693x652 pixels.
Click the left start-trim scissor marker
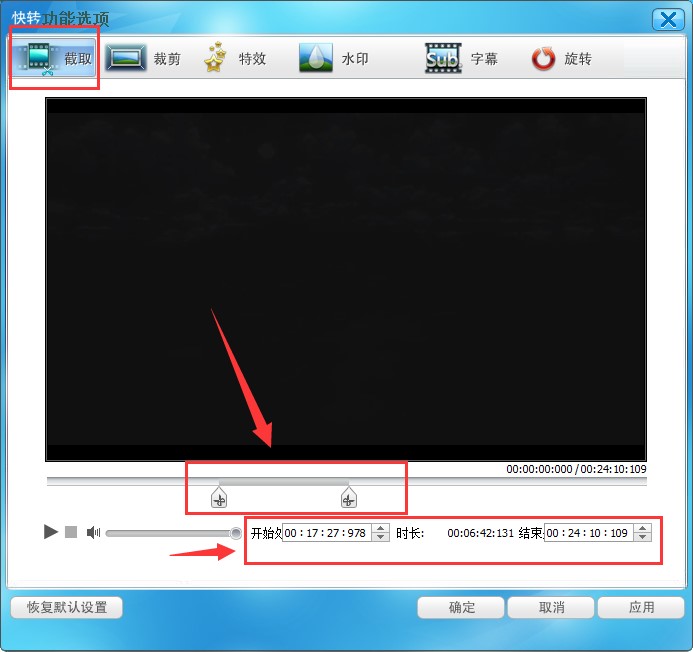click(219, 497)
